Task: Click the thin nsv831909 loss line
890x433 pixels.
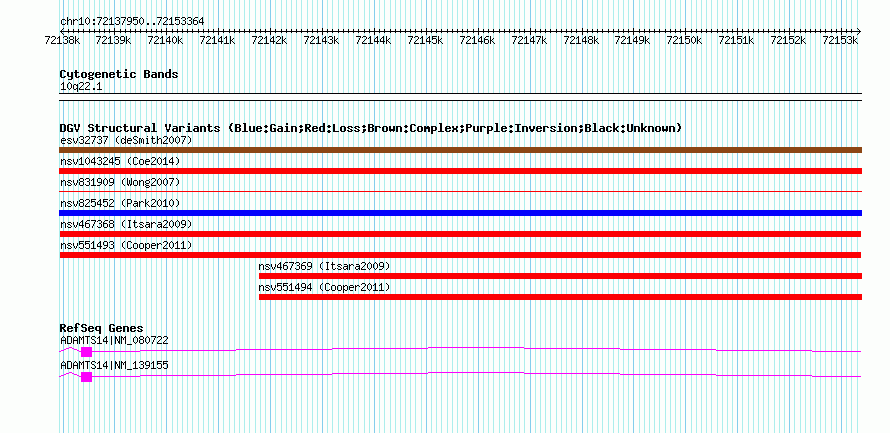Action: (460, 192)
